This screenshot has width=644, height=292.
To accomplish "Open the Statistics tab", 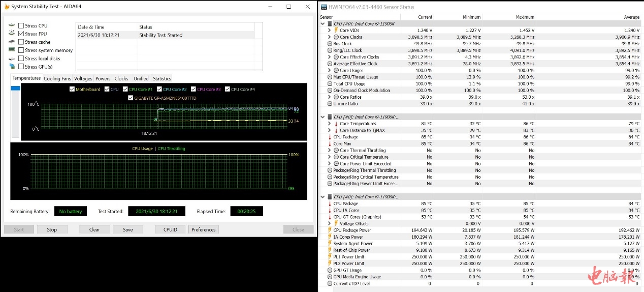I will tap(162, 78).
